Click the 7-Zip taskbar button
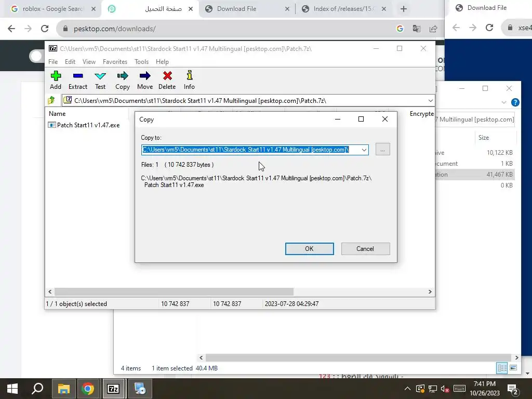The image size is (532, 399). click(113, 389)
